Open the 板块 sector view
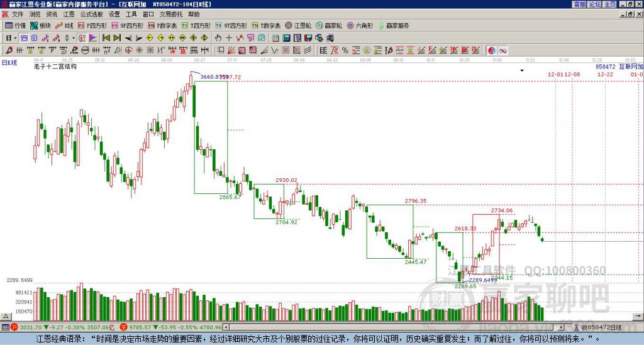 coord(40,26)
